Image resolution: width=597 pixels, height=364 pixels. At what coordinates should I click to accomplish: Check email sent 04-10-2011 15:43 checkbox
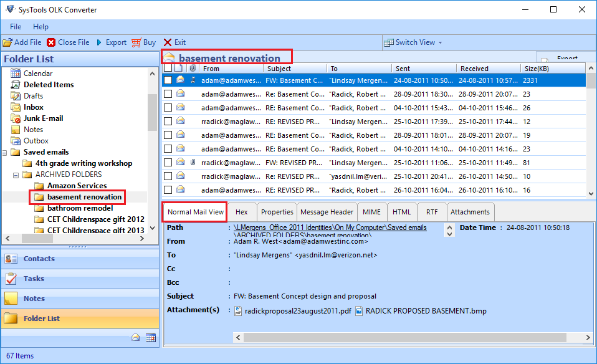[168, 108]
